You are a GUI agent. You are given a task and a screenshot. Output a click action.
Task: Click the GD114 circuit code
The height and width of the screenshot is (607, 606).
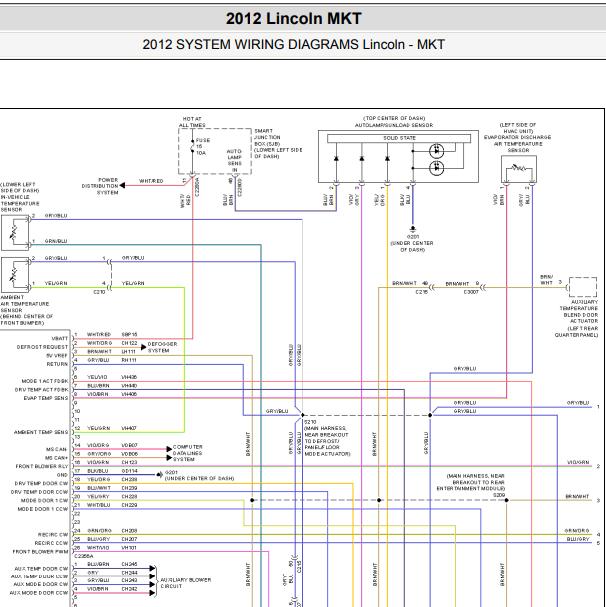[x=129, y=471]
